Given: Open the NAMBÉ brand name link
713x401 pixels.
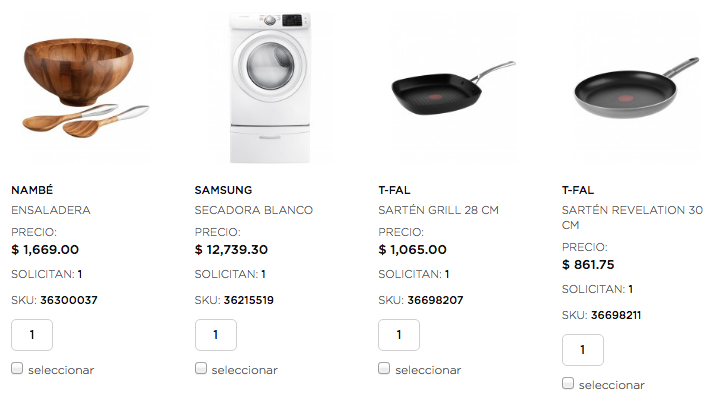Looking at the screenshot, I should [x=31, y=190].
